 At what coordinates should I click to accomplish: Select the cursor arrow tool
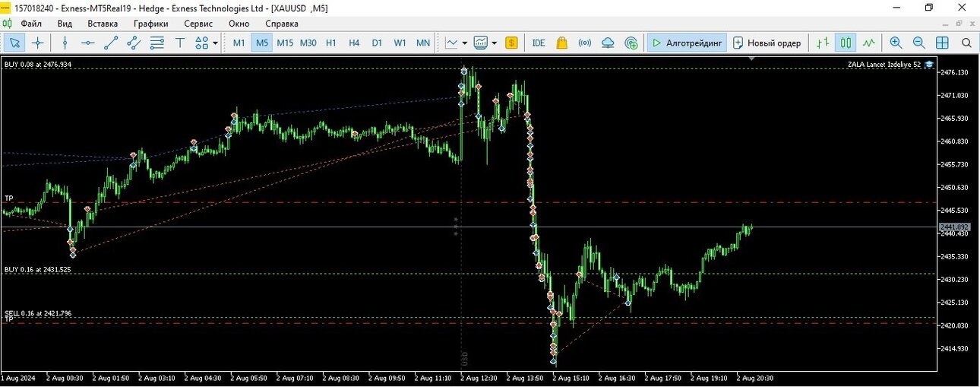coord(14,43)
